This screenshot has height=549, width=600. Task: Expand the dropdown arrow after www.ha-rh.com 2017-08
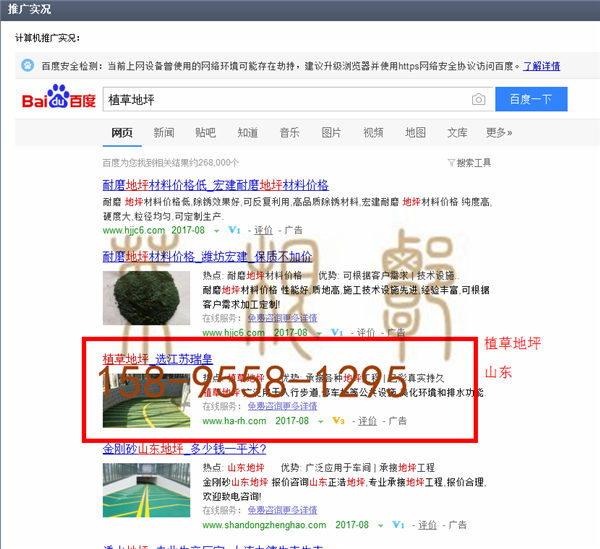pos(321,422)
